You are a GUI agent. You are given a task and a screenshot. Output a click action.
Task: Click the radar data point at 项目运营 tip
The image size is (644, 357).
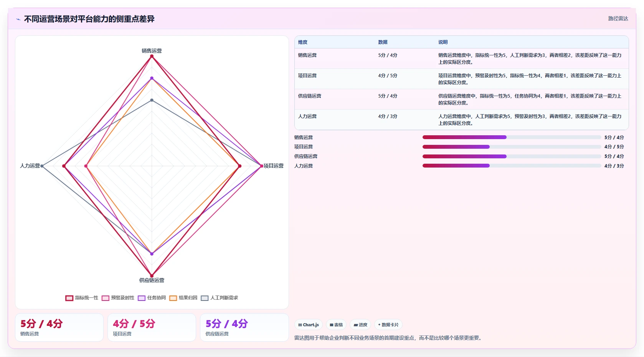(x=262, y=166)
